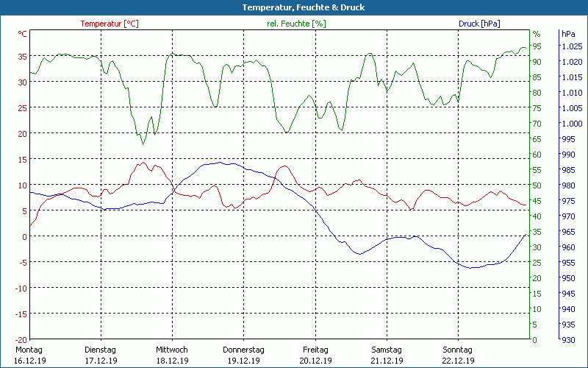Click green humidity axis value "75"
The width and height of the screenshot is (588, 368).
coord(537,108)
